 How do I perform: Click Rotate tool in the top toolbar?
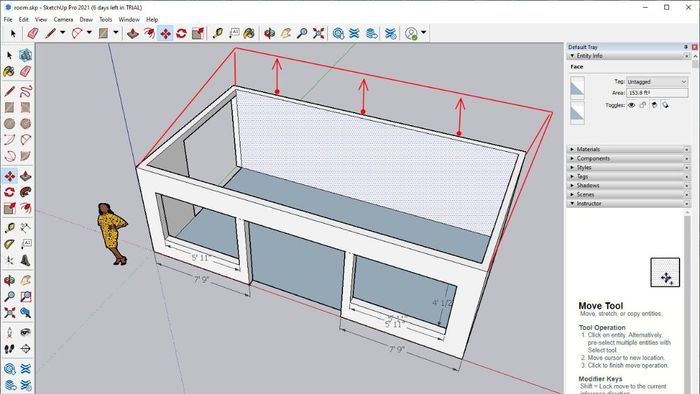coord(181,33)
